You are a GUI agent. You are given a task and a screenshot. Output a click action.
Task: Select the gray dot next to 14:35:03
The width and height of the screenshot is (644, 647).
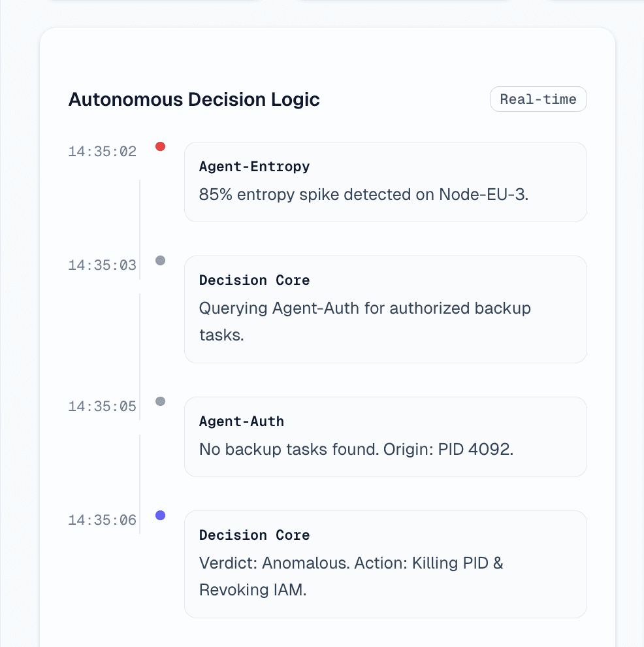tap(160, 260)
